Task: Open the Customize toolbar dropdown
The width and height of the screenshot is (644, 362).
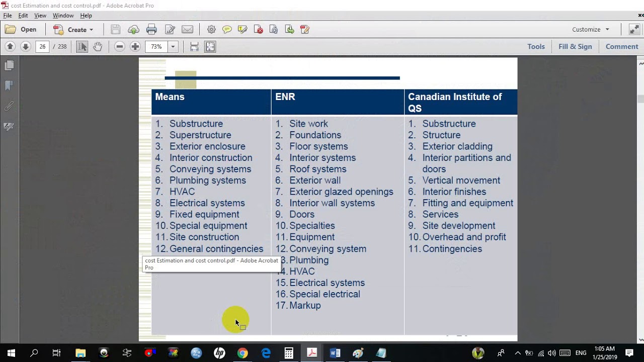Action: coord(591,30)
